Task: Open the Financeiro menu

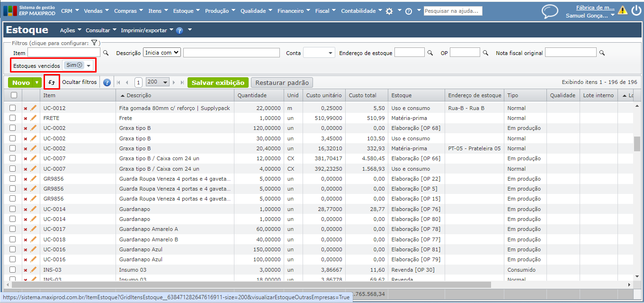Action: [x=293, y=11]
